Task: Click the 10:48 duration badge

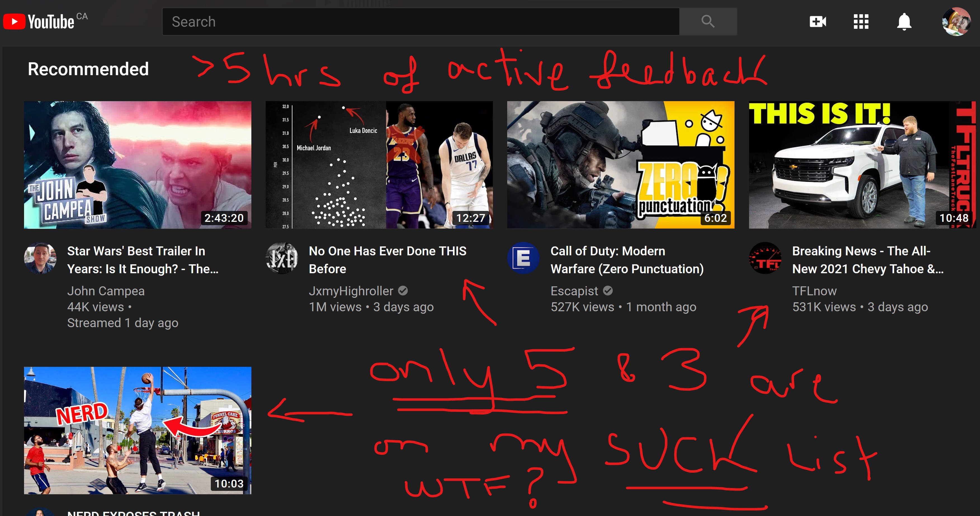Action: [954, 218]
